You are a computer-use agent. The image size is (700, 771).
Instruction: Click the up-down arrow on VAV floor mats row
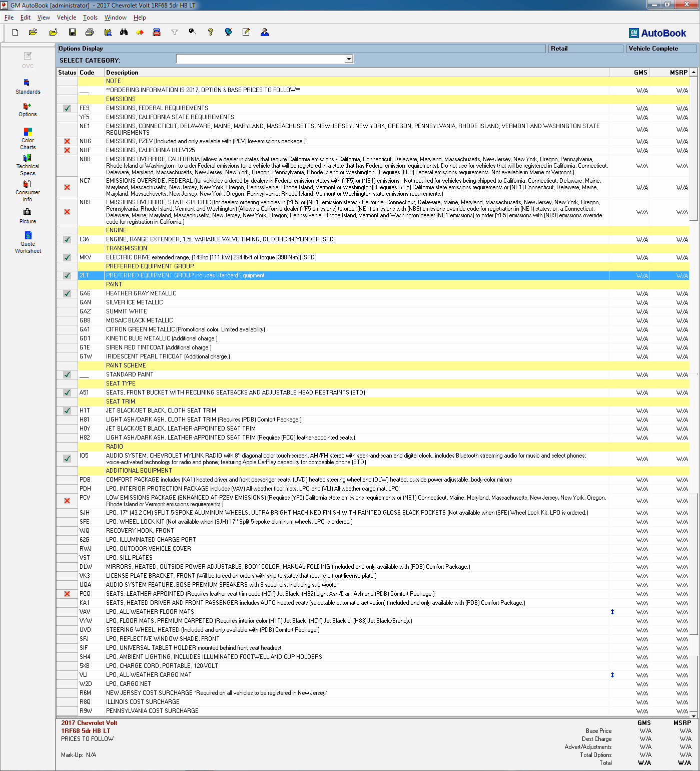click(612, 612)
